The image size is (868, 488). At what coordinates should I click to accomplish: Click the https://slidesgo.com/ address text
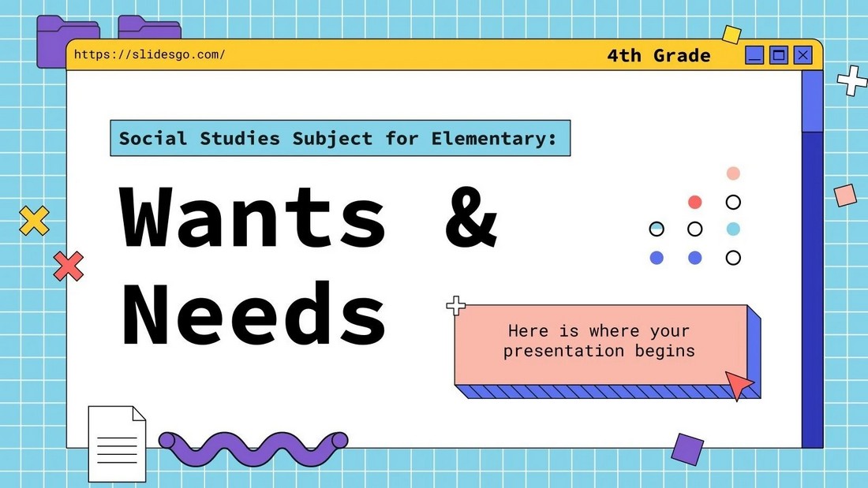pos(149,54)
